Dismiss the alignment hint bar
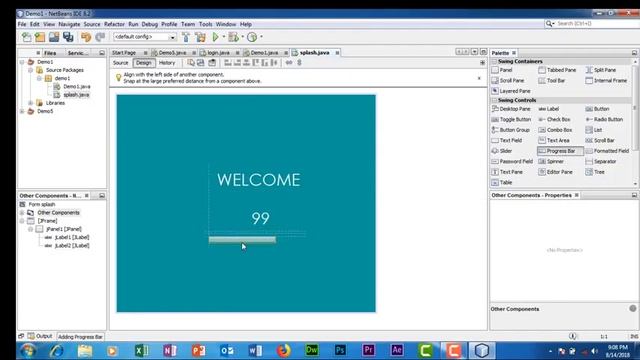640x360 pixels. click(479, 78)
